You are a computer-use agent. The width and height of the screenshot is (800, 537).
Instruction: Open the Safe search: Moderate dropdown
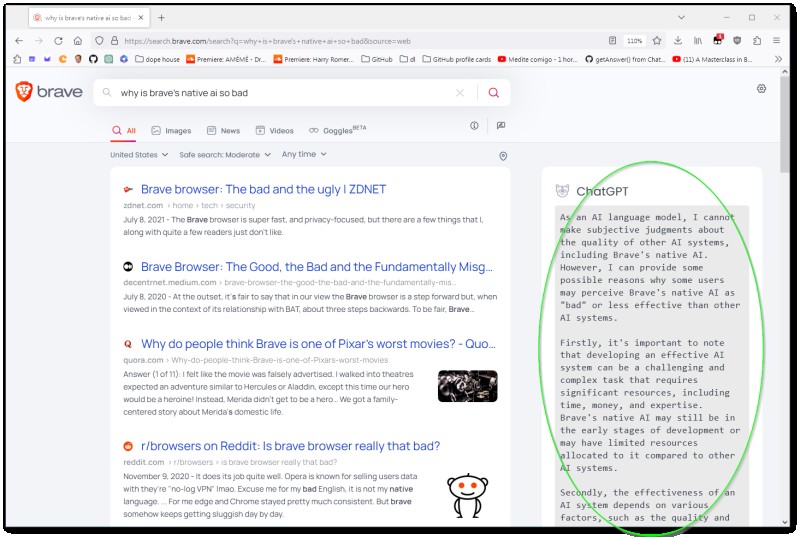click(224, 155)
